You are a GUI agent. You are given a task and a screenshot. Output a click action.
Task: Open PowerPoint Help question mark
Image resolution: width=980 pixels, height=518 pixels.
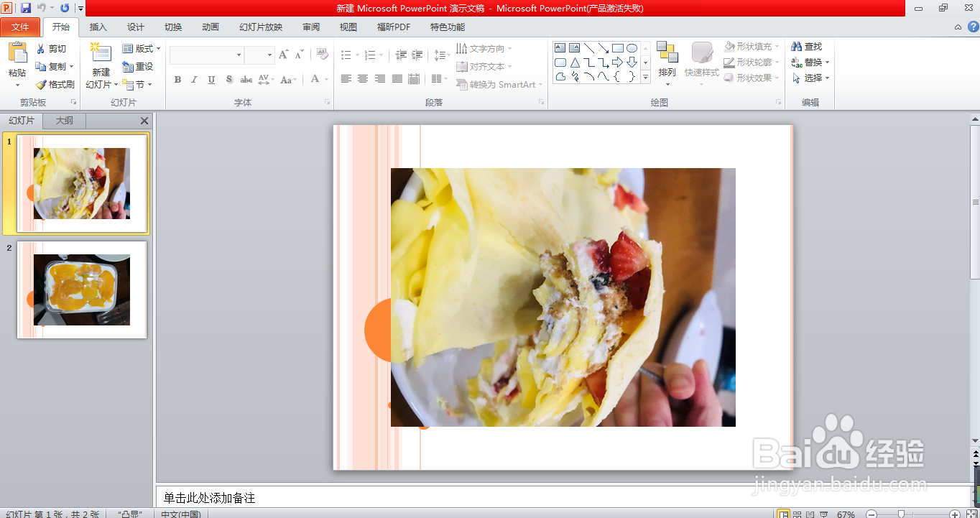pos(972,27)
